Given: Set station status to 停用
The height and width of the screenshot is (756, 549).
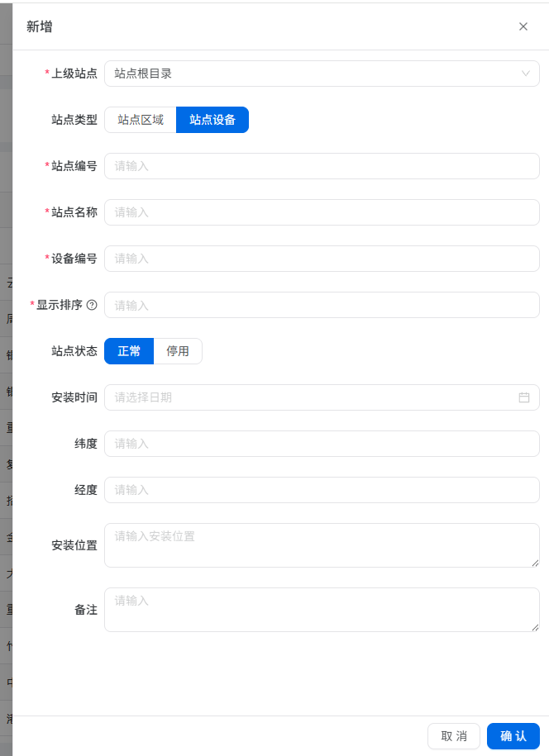Looking at the screenshot, I should click(178, 351).
